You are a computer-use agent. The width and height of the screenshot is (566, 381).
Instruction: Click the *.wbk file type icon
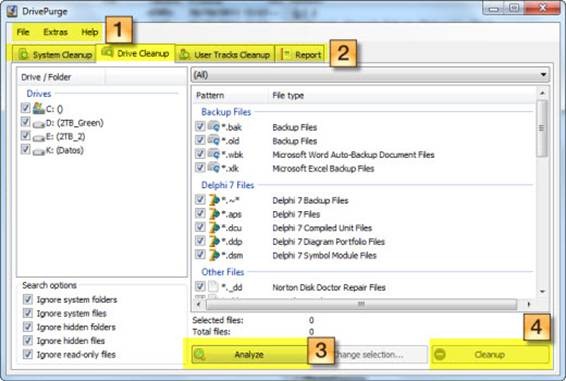pyautogui.click(x=214, y=154)
